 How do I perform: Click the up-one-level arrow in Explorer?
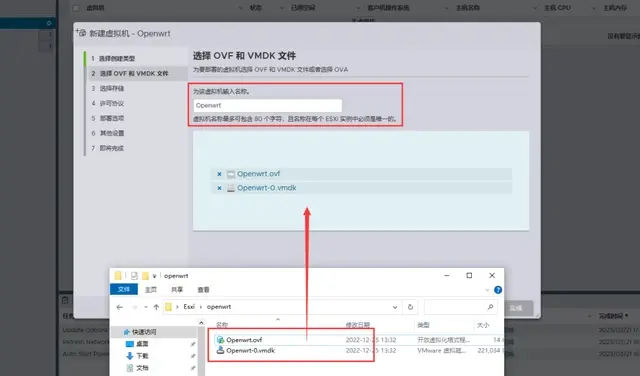[x=156, y=307]
